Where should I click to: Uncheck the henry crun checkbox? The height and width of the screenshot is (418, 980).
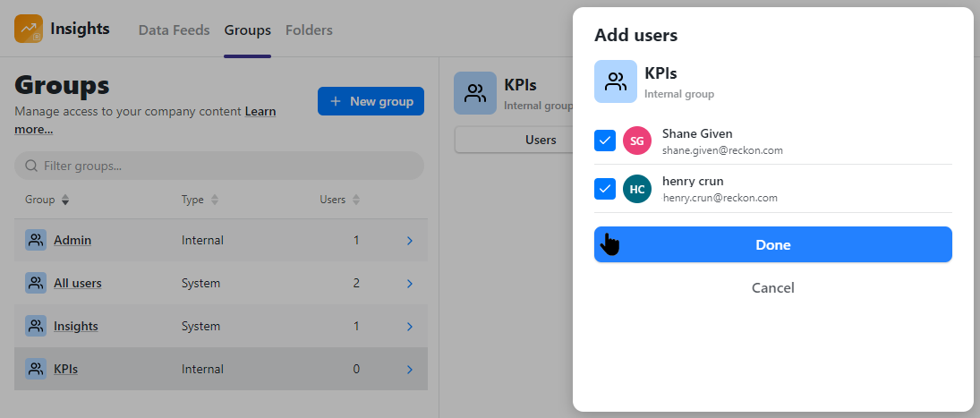coord(604,189)
